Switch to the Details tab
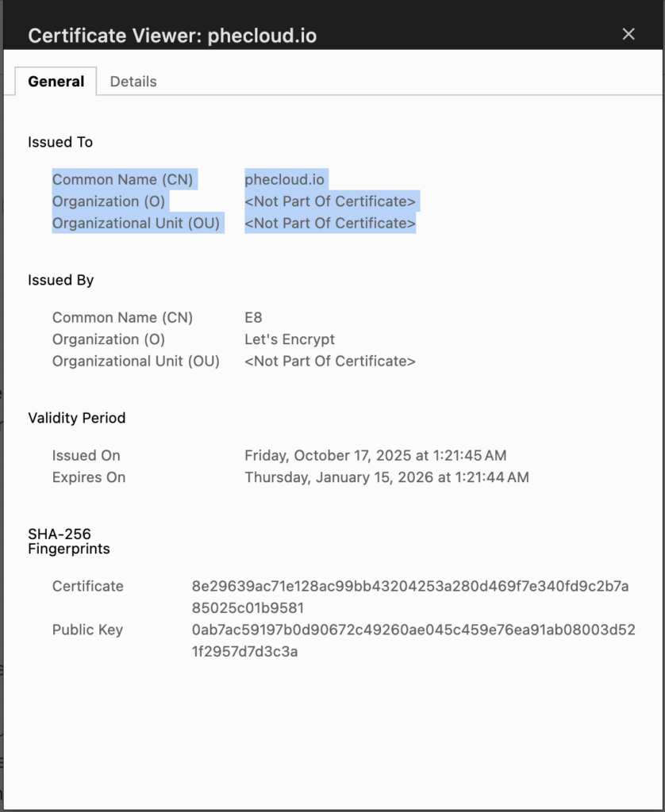Viewport: 665px width, 812px height. coord(133,82)
